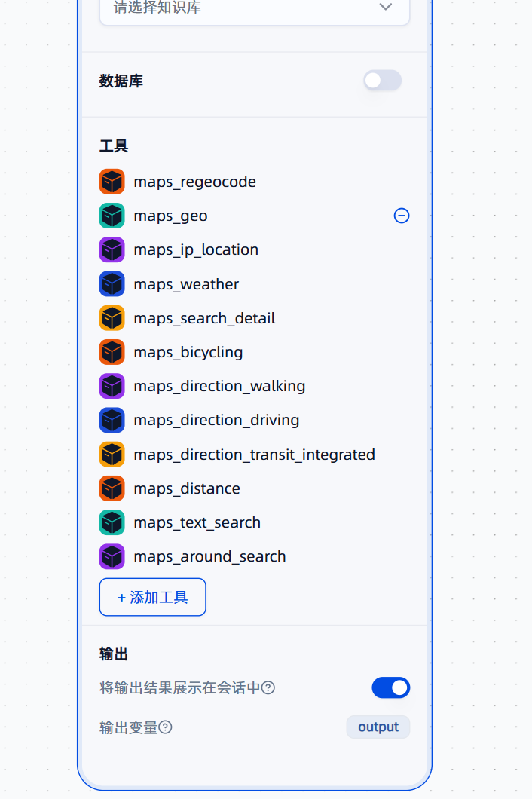Open help for 将输出结果展示在会话中
The height and width of the screenshot is (799, 532).
click(x=268, y=688)
